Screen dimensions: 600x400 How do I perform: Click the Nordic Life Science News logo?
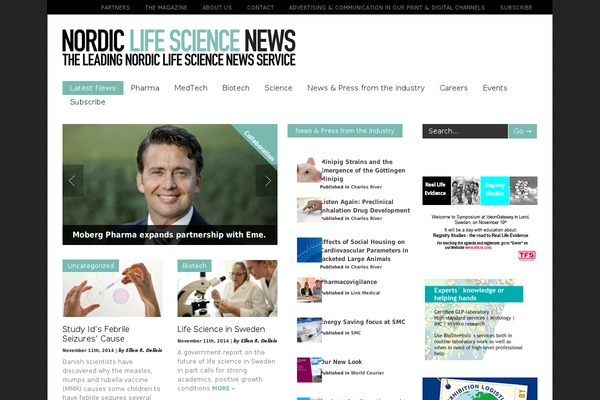pyautogui.click(x=179, y=47)
